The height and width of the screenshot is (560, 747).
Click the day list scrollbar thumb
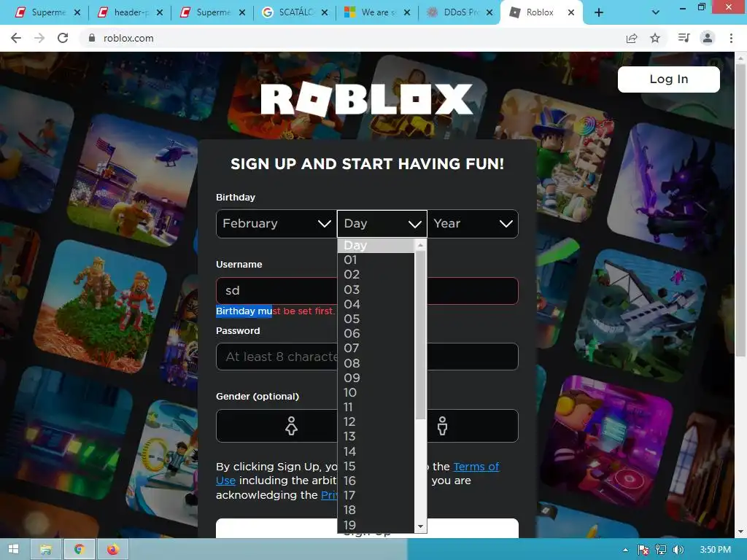pos(420,335)
